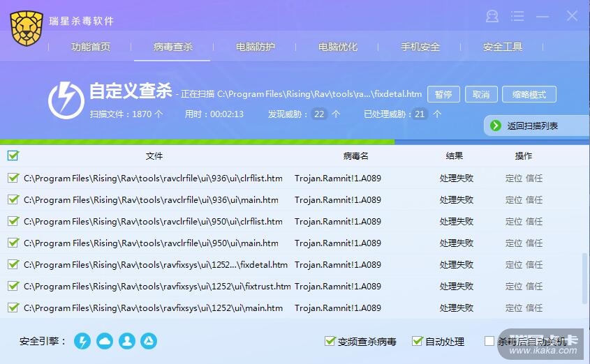The image size is (590, 364).
Task: Disable 变频查杀病毒 checkbox
Action: (330, 341)
